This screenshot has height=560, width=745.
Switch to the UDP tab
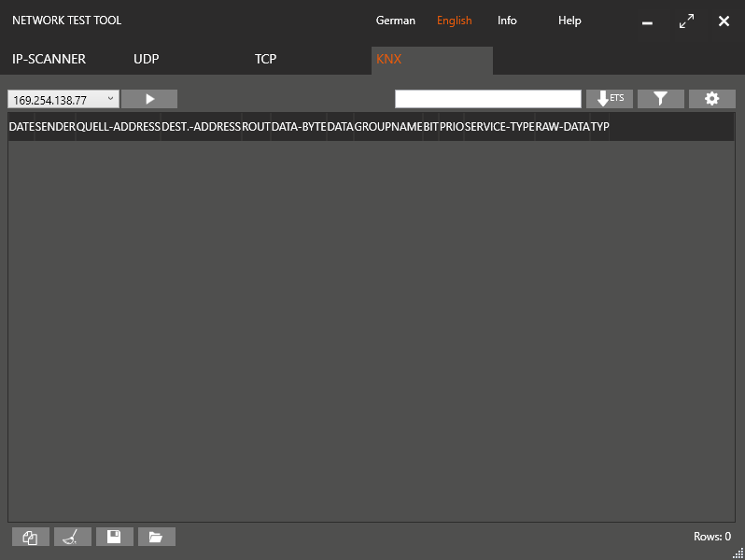[x=147, y=60]
